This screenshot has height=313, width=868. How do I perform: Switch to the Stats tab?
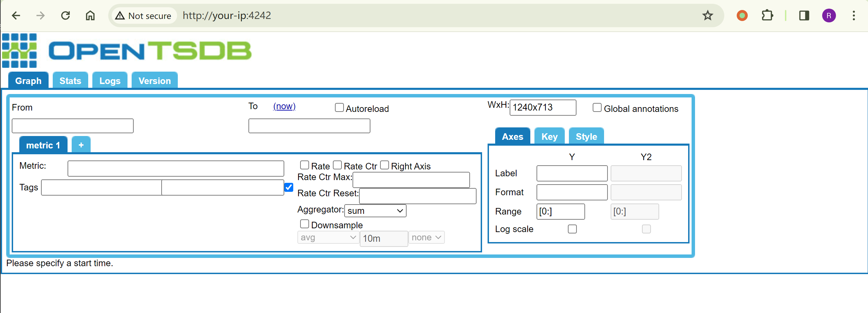(x=70, y=81)
